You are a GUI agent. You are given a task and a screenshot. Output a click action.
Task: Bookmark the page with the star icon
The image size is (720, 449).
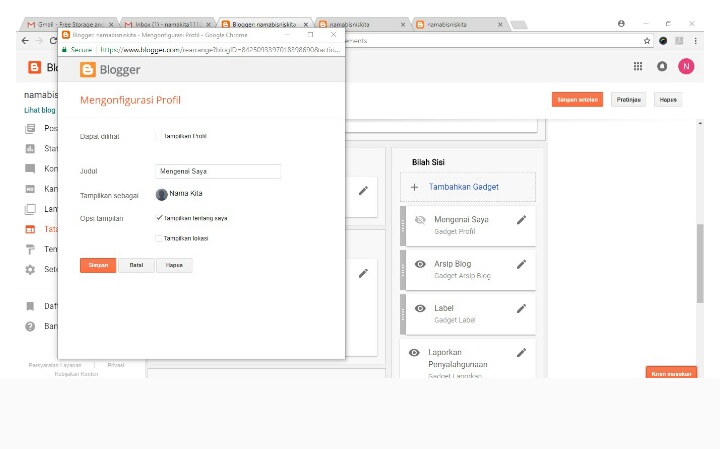(647, 41)
